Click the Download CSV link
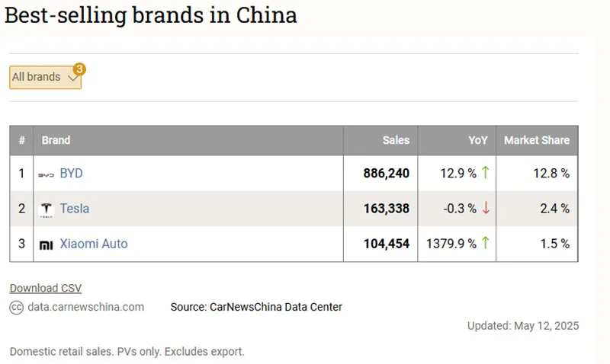 [45, 288]
